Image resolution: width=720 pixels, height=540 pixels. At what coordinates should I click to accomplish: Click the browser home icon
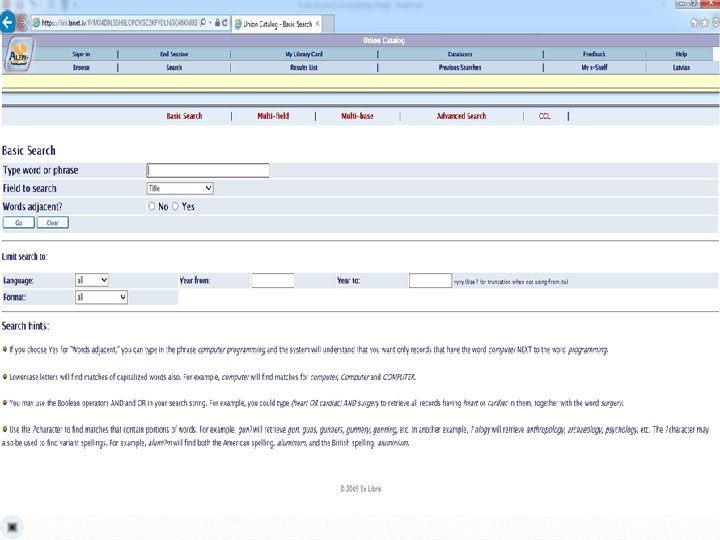(694, 22)
